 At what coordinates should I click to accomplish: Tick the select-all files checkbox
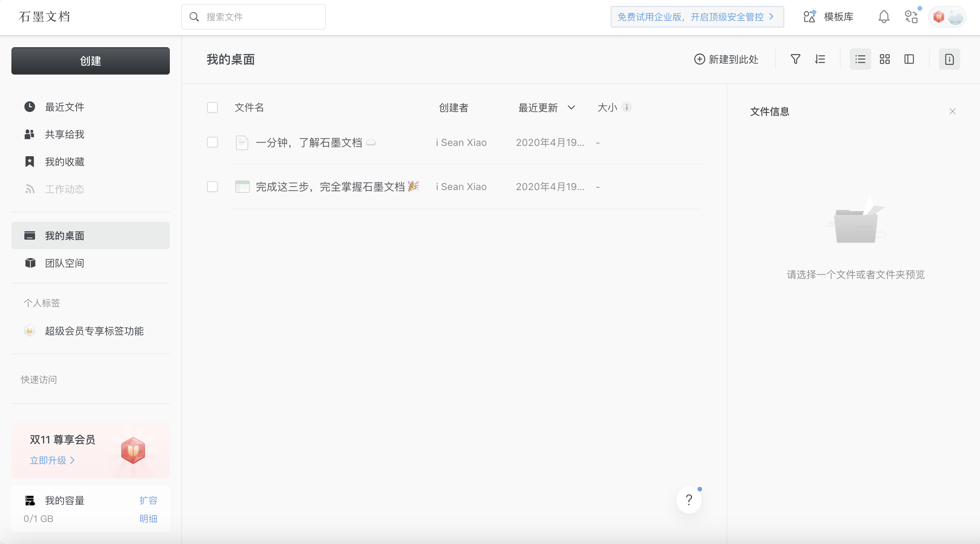coord(212,107)
